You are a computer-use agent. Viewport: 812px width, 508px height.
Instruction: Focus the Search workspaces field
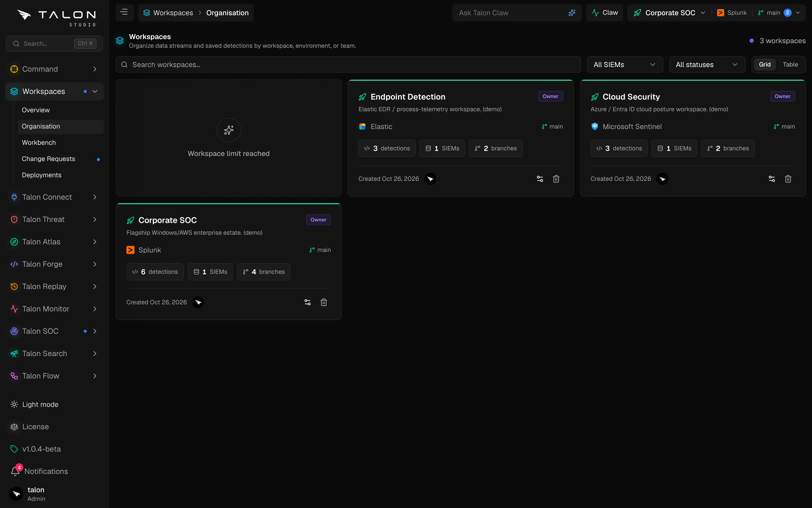point(348,65)
